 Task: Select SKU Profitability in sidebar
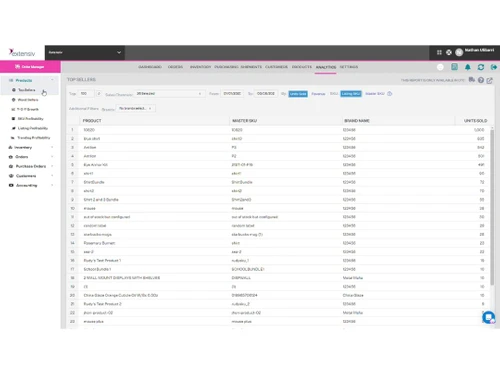pyautogui.click(x=30, y=119)
